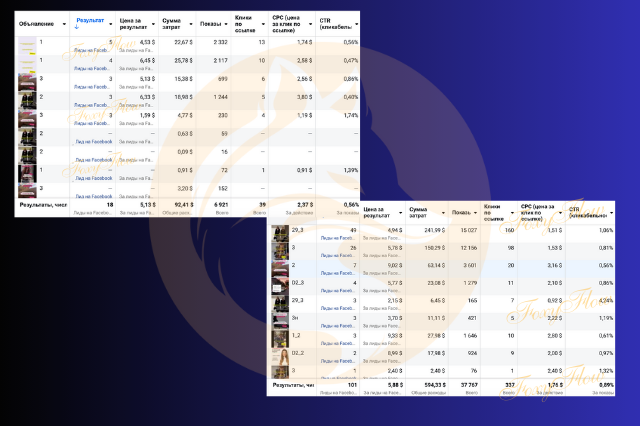Open ad thumbnail in row with spend 22,67 $

coord(27,46)
